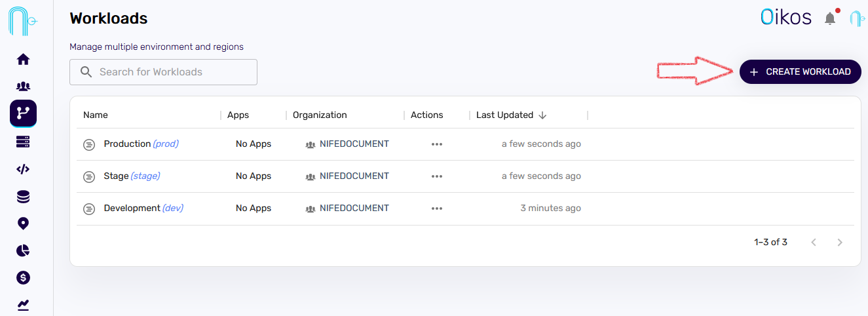Click NIFEDOCUMENT in Stage row
Viewport: 868px width, 316px height.
354,176
